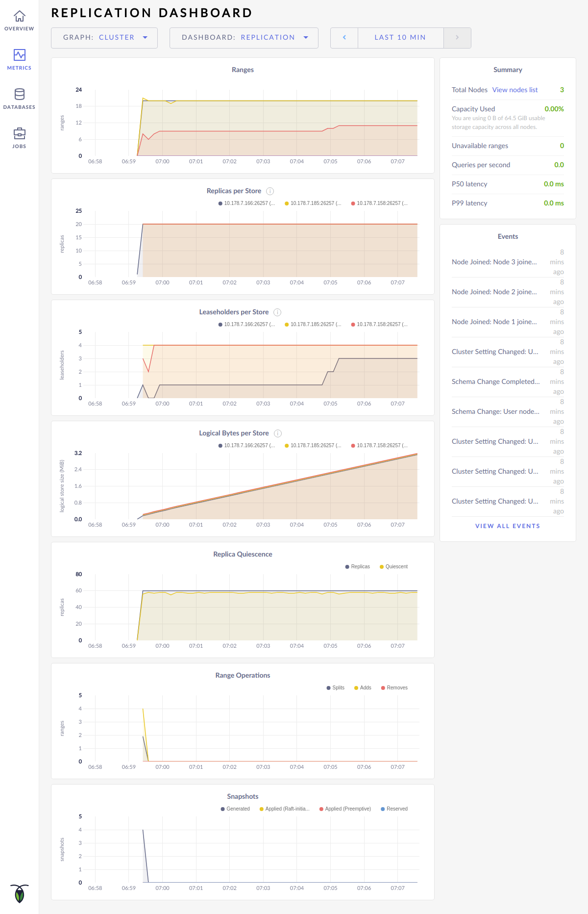Click the CockroachDB logo at bottom-left
Viewport: 588px width, 914px height.
pyautogui.click(x=19, y=893)
